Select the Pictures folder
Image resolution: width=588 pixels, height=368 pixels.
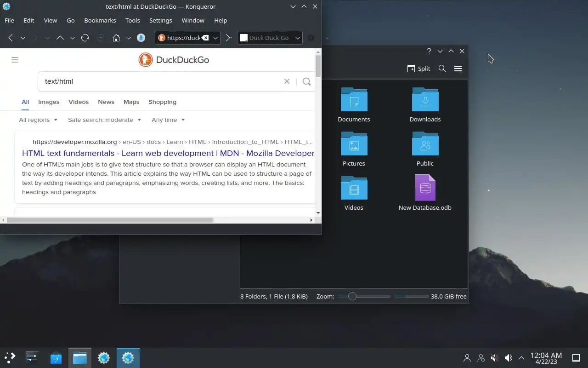354,149
